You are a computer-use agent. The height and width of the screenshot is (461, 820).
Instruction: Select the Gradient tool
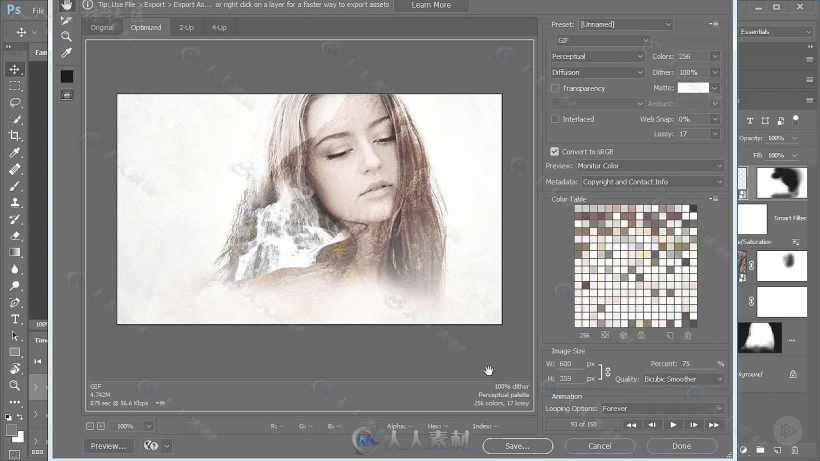coord(15,252)
